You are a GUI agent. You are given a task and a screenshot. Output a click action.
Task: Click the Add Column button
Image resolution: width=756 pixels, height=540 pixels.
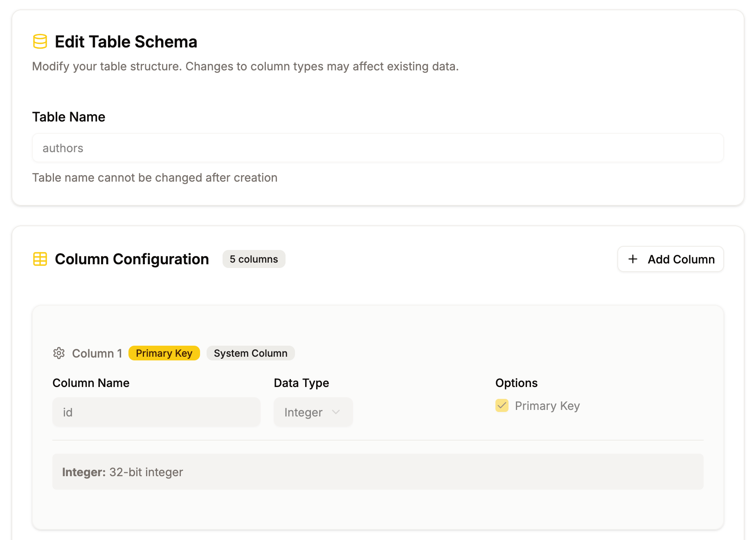pos(670,259)
